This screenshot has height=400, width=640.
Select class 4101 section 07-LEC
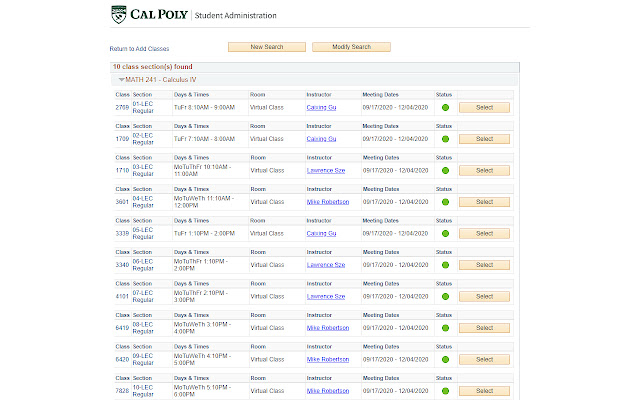(484, 296)
